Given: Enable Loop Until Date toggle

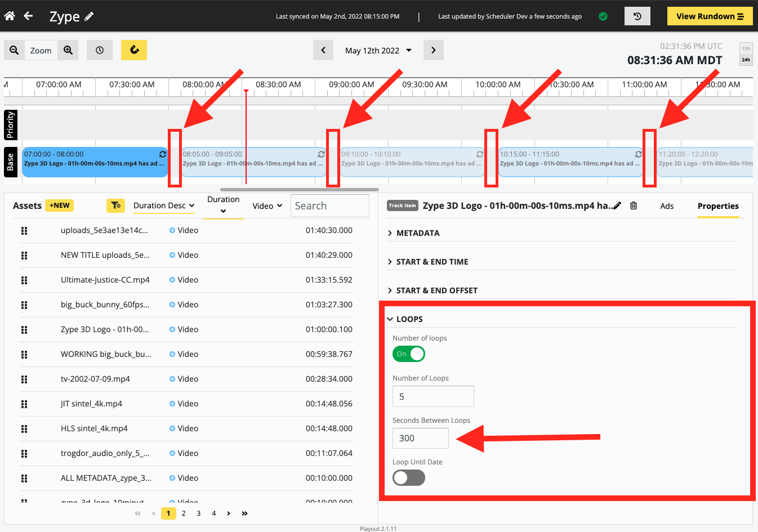Looking at the screenshot, I should (x=409, y=478).
